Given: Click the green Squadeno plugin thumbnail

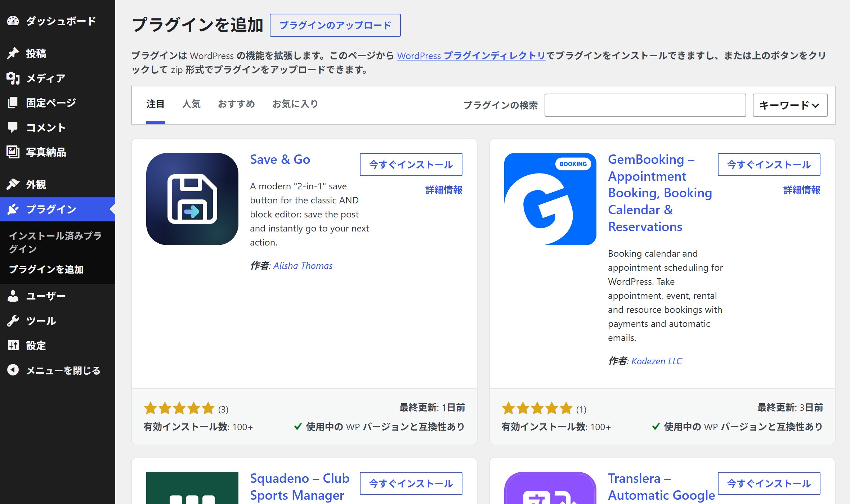Looking at the screenshot, I should [x=192, y=488].
